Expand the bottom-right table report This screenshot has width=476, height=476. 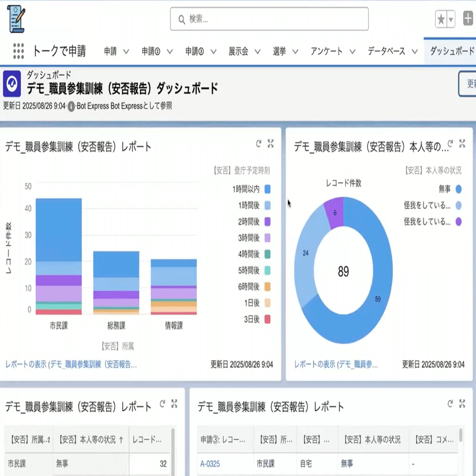[x=461, y=404]
